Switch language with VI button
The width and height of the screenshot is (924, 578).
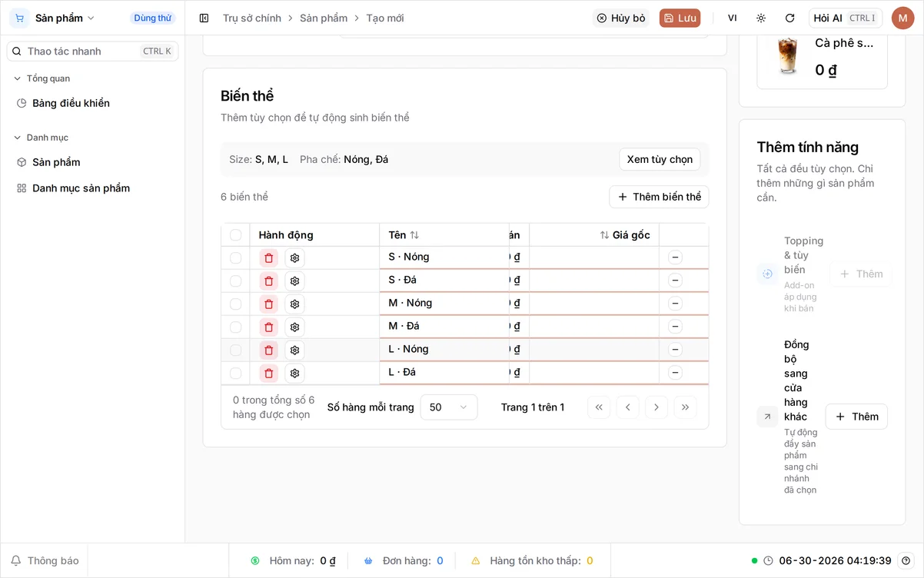733,18
